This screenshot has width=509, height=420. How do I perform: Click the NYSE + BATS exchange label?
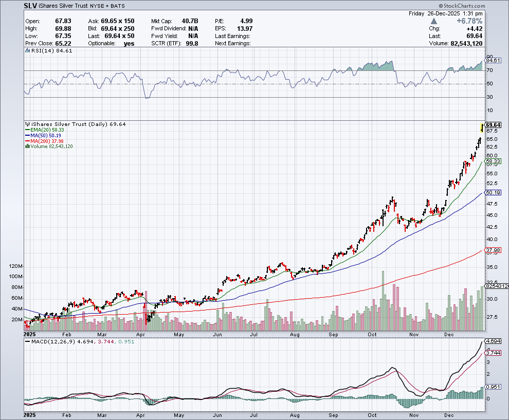107,6
